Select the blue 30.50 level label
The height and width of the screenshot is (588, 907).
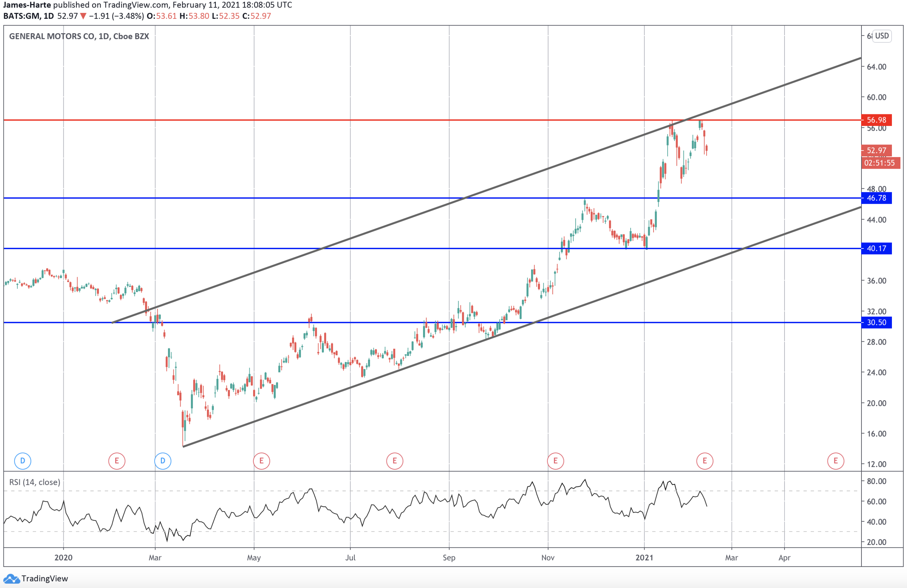pyautogui.click(x=876, y=322)
